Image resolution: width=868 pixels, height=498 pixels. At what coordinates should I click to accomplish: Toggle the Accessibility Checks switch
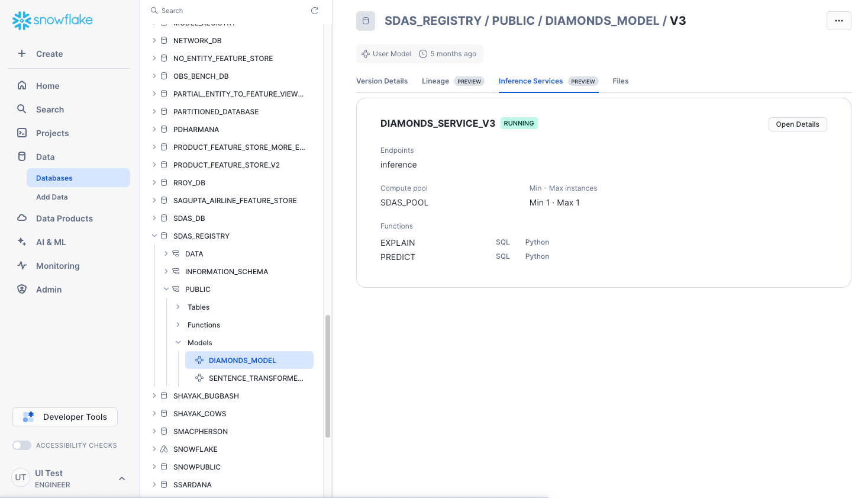point(22,445)
